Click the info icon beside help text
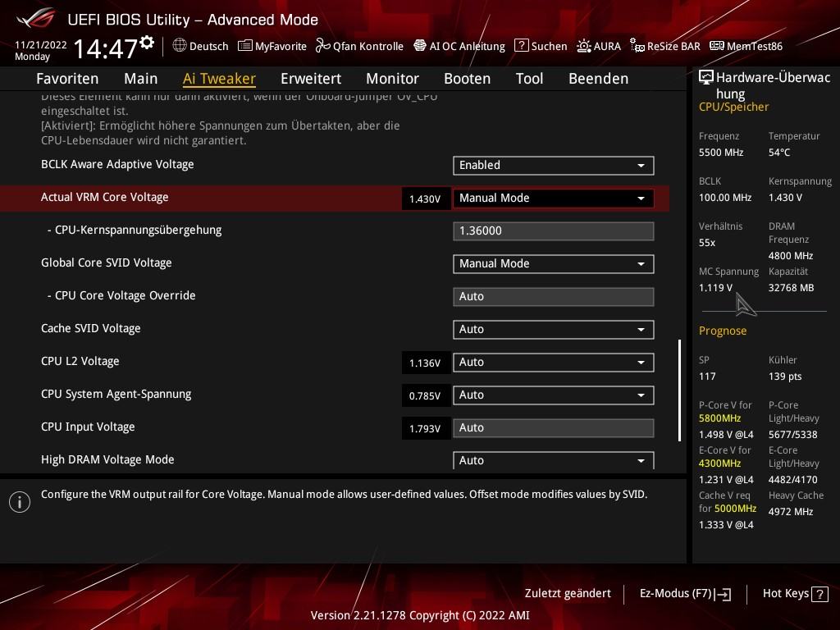This screenshot has width=840, height=630. coord(20,502)
